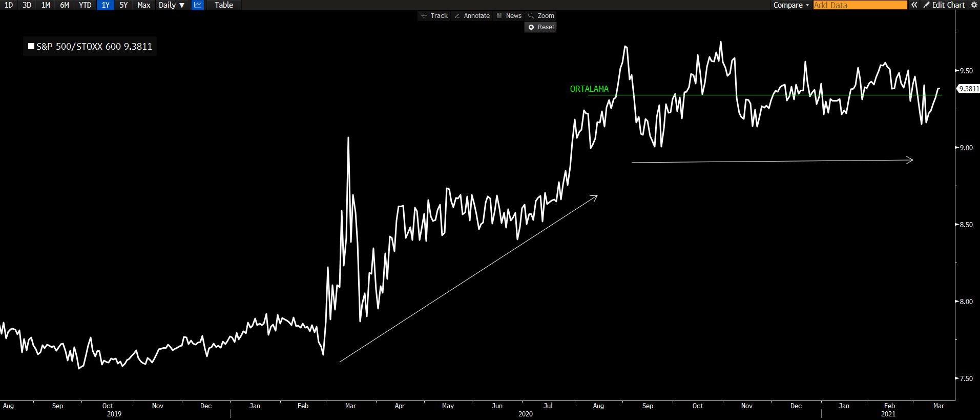Open the Table view
Viewport: 980px width, 420px height.
[224, 5]
